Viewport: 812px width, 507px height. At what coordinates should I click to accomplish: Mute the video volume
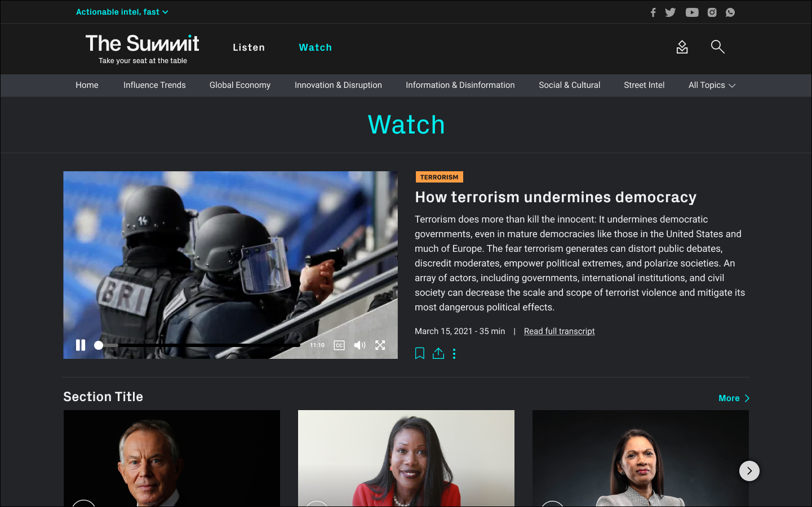360,345
